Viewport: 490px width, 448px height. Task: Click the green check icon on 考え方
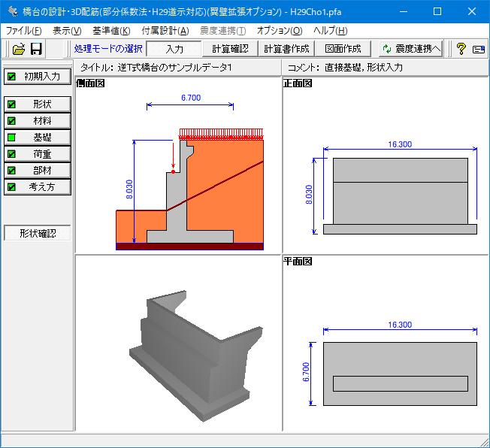click(11, 187)
